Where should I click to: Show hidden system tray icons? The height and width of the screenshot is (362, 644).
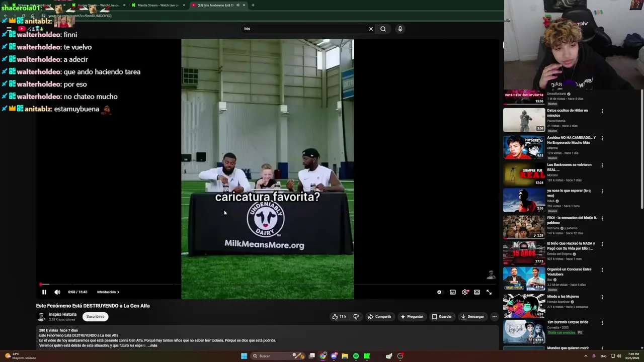coord(586,356)
